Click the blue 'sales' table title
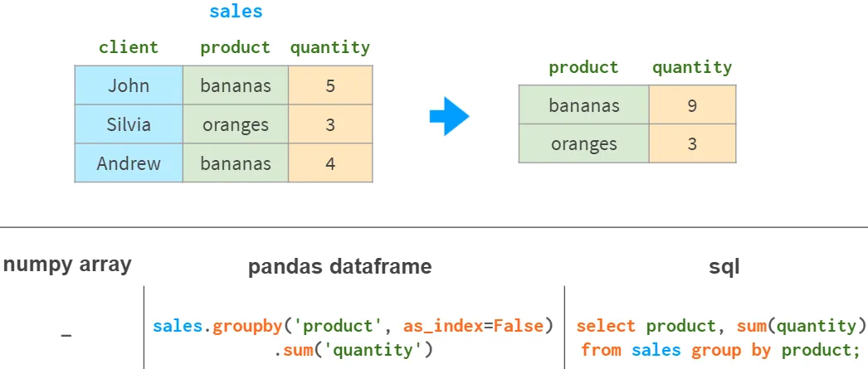This screenshot has height=369, width=868. tap(236, 12)
